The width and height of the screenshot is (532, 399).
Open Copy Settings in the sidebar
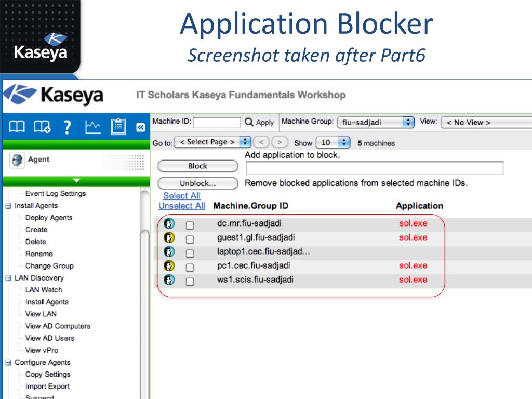[x=48, y=374]
